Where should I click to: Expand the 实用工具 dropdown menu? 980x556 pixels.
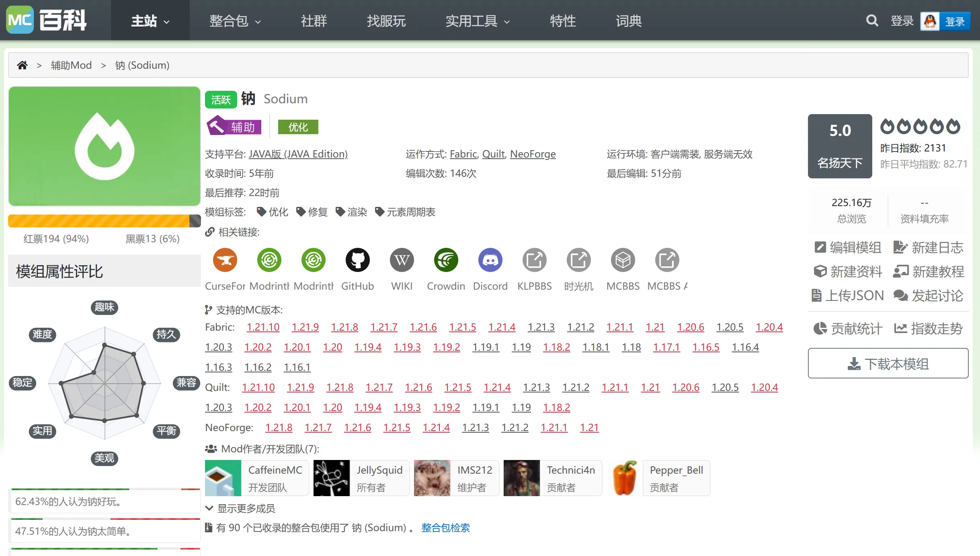click(x=477, y=21)
